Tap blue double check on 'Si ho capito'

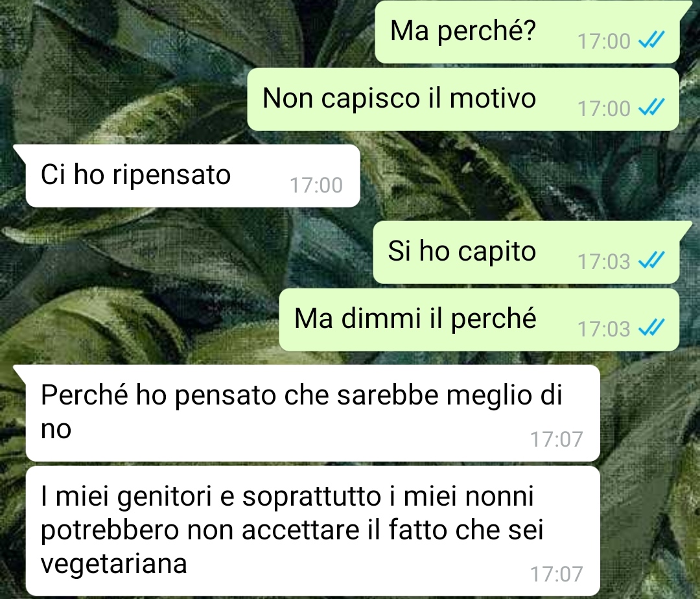click(x=651, y=260)
